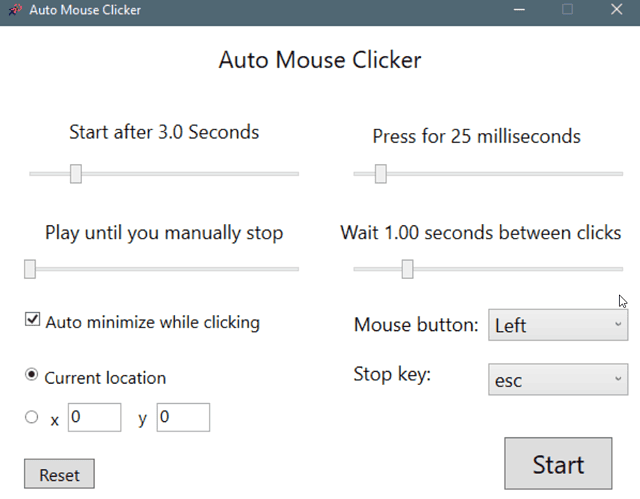Click the Press for milliseconds slider handle
This screenshot has width=640, height=499.
tap(381, 174)
